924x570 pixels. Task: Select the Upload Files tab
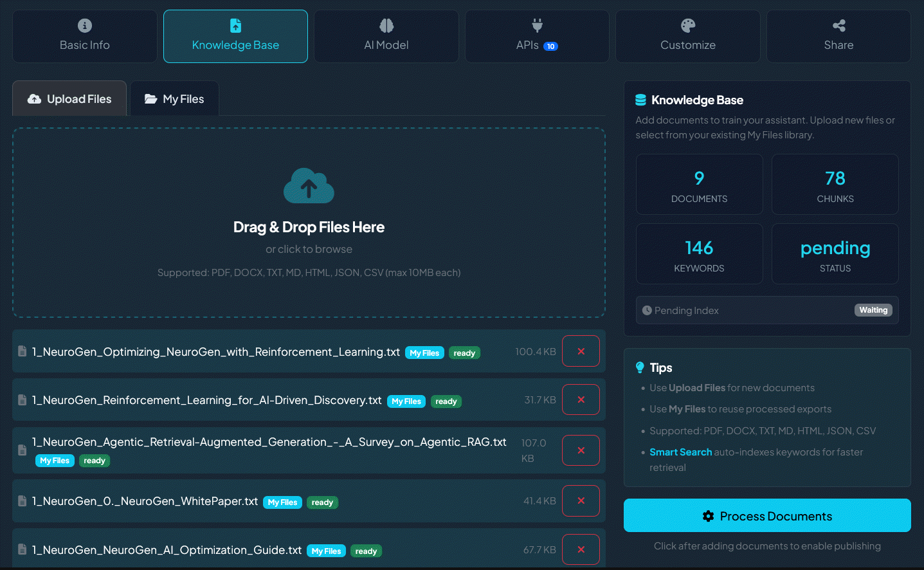click(69, 98)
